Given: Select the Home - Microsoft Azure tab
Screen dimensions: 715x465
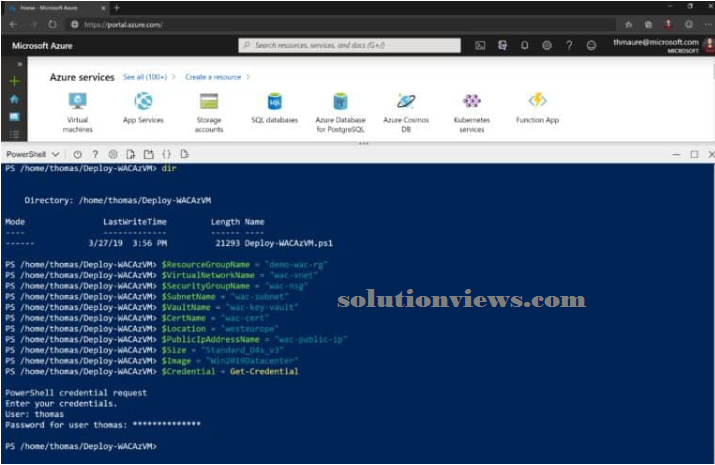Looking at the screenshot, I should (x=56, y=8).
